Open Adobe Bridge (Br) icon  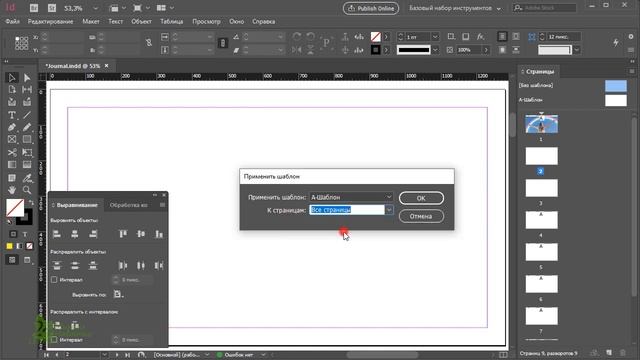(34, 8)
